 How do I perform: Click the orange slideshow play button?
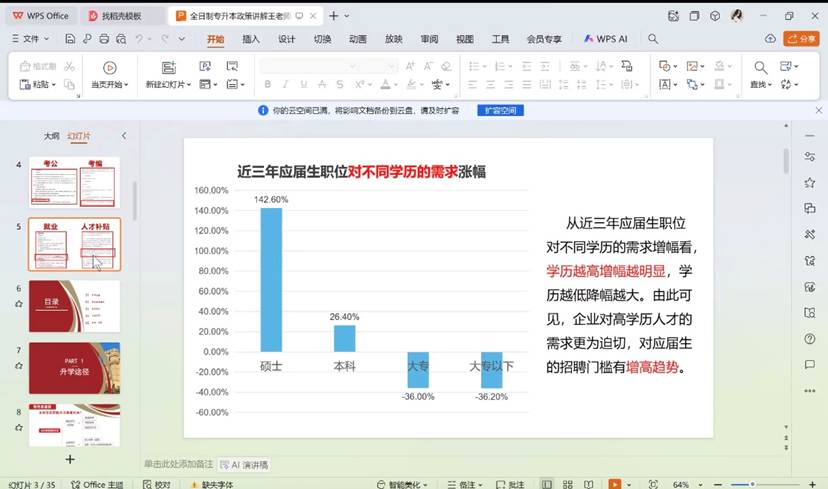point(614,484)
